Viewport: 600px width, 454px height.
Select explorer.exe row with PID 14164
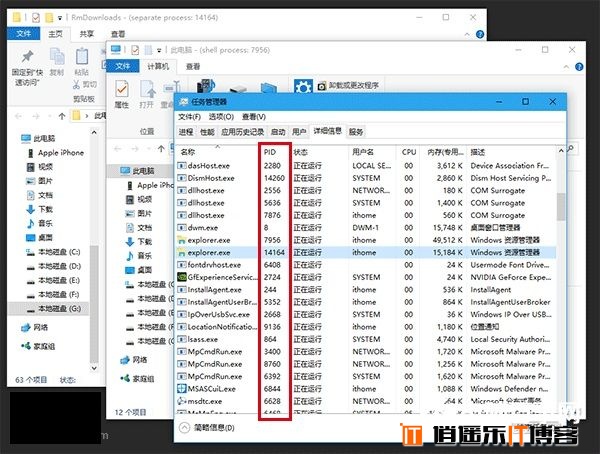[366, 252]
